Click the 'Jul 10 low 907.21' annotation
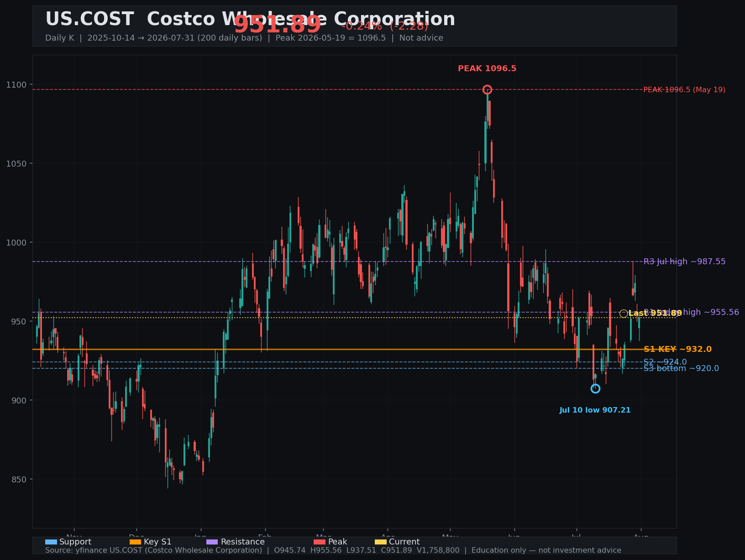This screenshot has height=560, width=745. pyautogui.click(x=595, y=410)
